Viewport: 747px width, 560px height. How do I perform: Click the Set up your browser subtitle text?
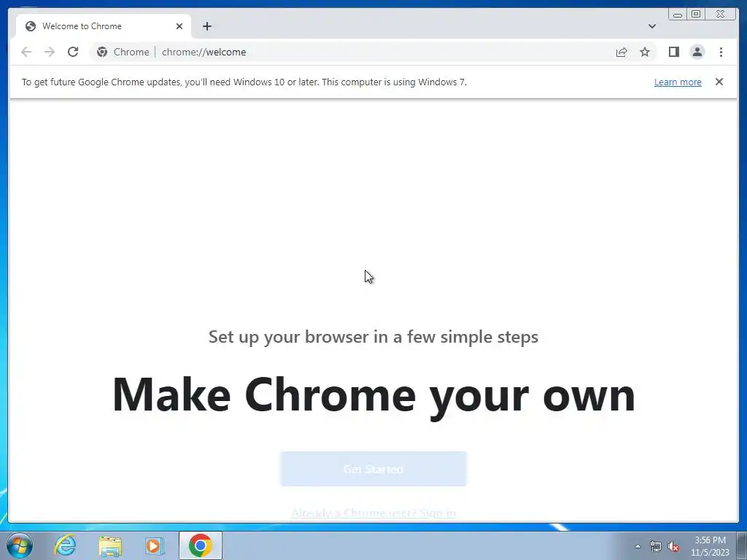click(373, 337)
